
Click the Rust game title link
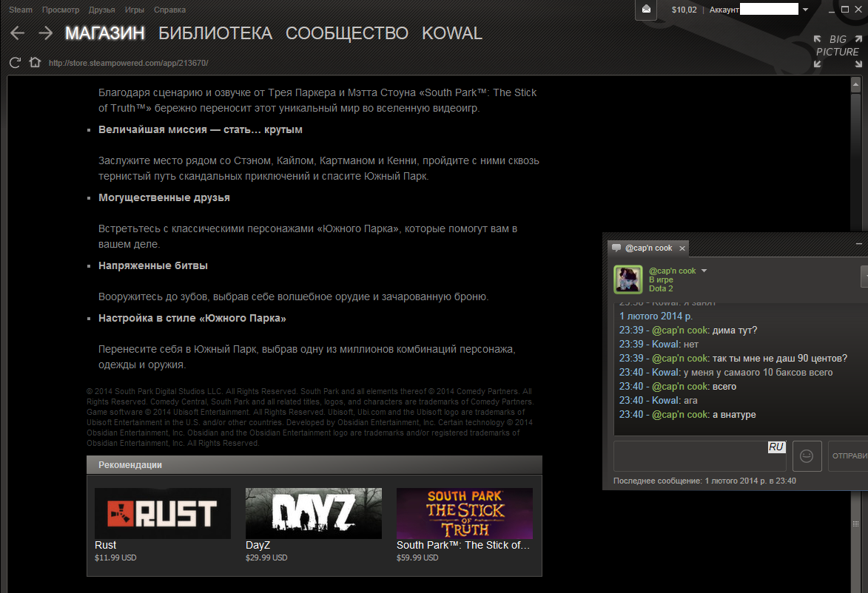click(x=105, y=545)
